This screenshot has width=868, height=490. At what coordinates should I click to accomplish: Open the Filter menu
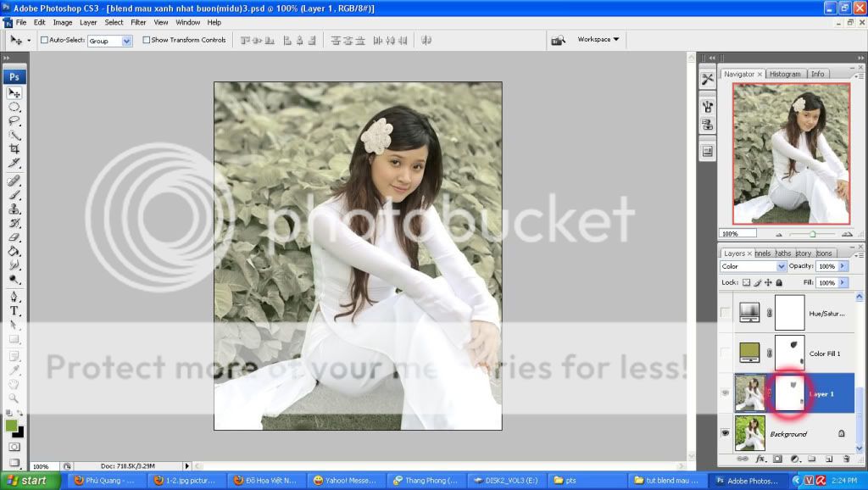138,22
